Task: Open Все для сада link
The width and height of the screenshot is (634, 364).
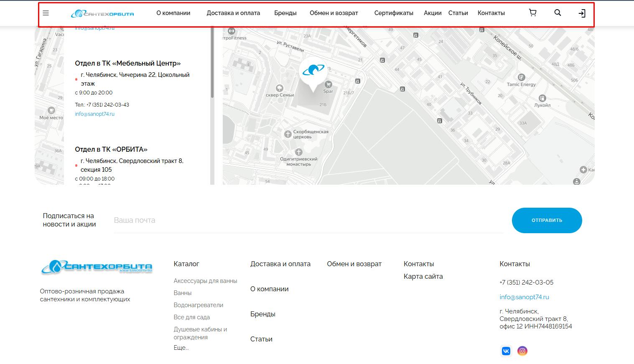Action: click(x=192, y=317)
